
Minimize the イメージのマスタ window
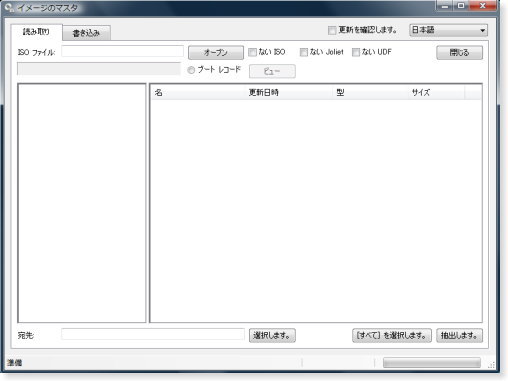pyautogui.click(x=445, y=6)
